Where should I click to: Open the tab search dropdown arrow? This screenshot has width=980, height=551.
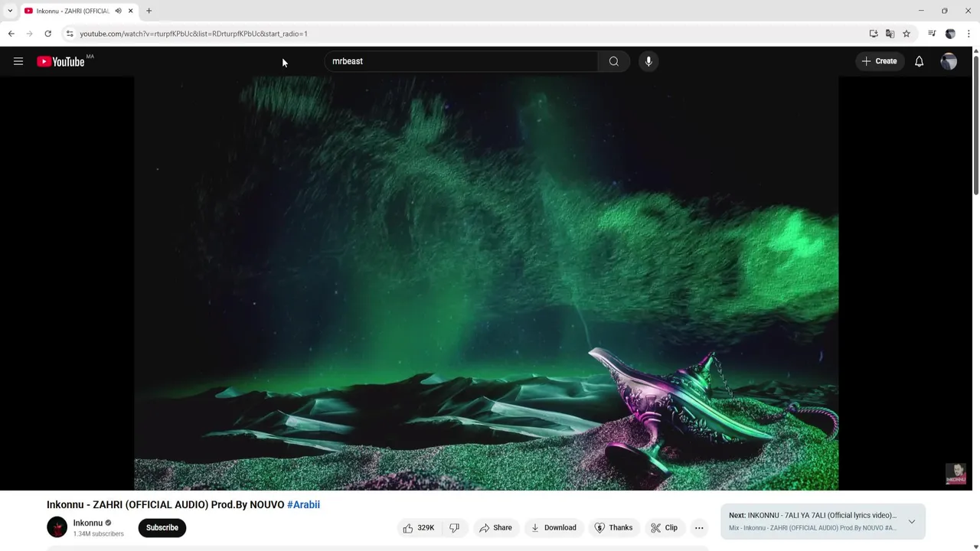tap(10, 11)
